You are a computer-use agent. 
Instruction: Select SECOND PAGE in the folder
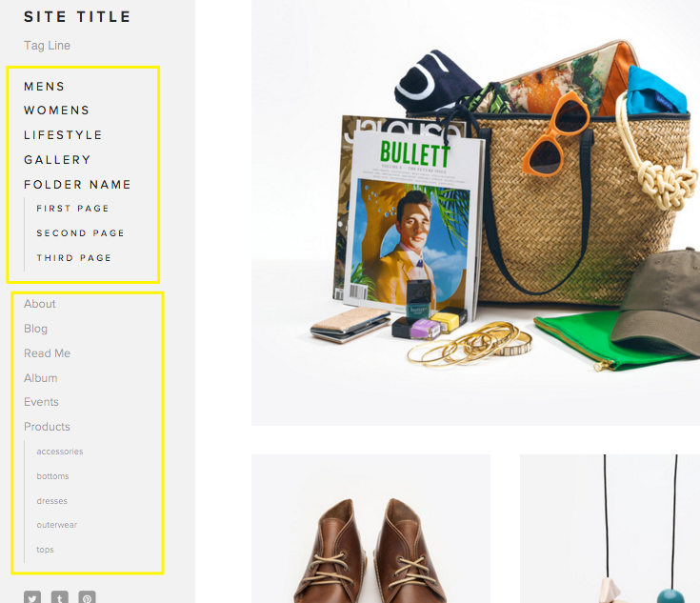coord(80,233)
